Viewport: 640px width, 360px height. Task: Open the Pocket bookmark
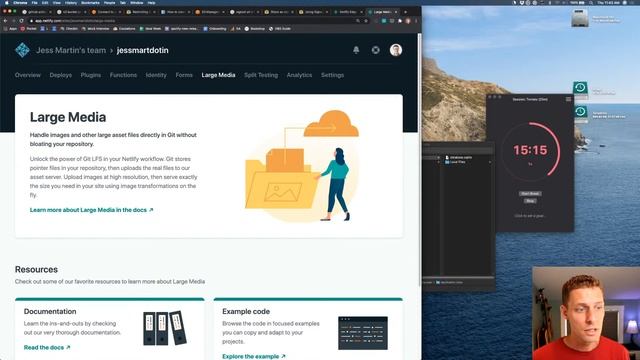click(x=29, y=29)
